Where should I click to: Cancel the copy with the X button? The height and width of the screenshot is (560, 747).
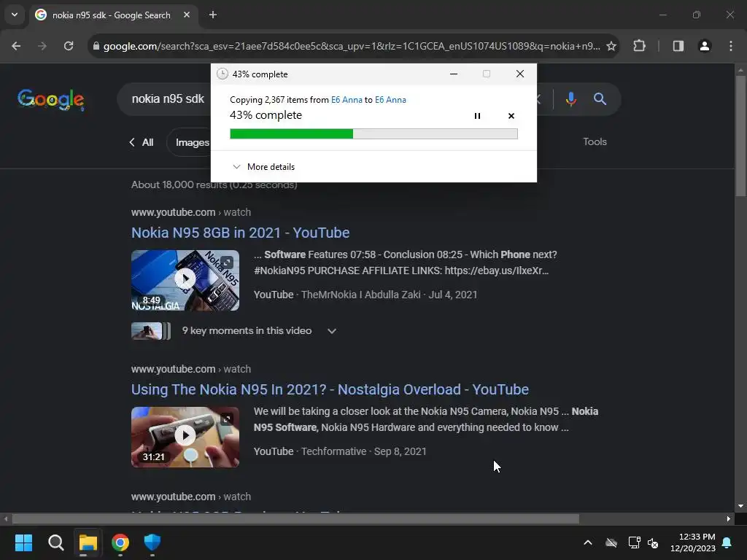point(511,116)
